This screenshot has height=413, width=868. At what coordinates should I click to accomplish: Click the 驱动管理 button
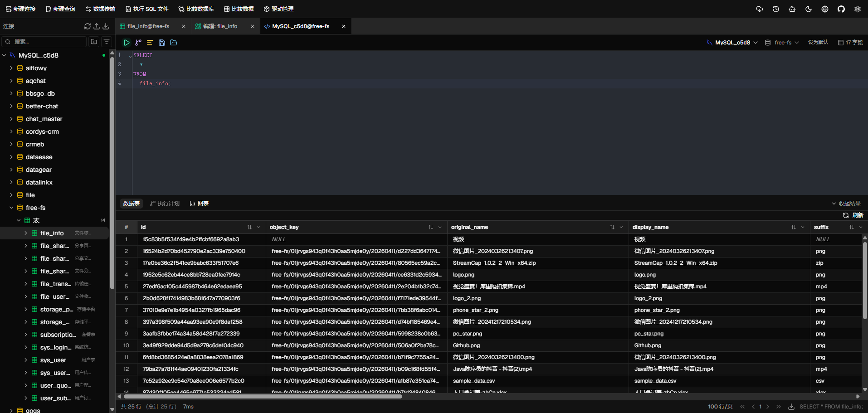(x=279, y=9)
